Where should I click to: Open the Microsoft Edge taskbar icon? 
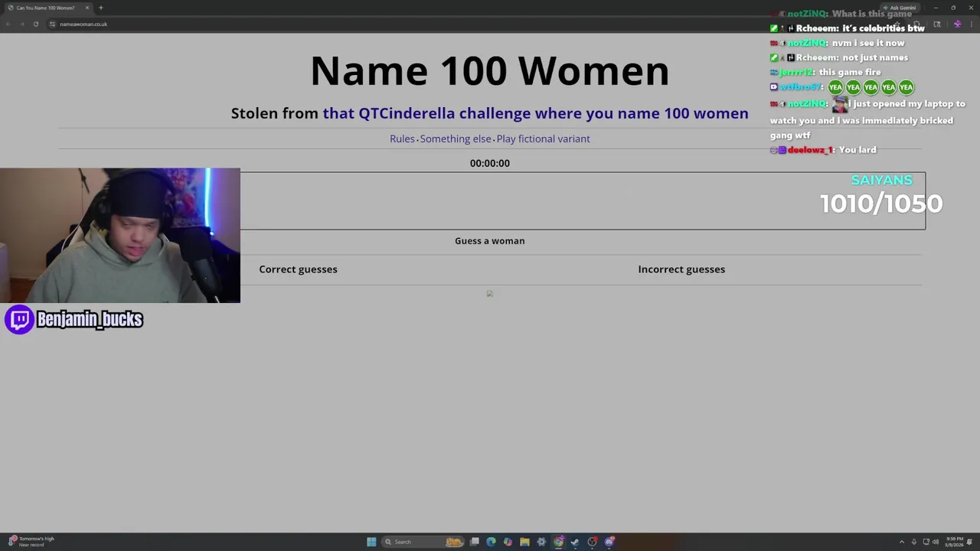click(x=491, y=542)
